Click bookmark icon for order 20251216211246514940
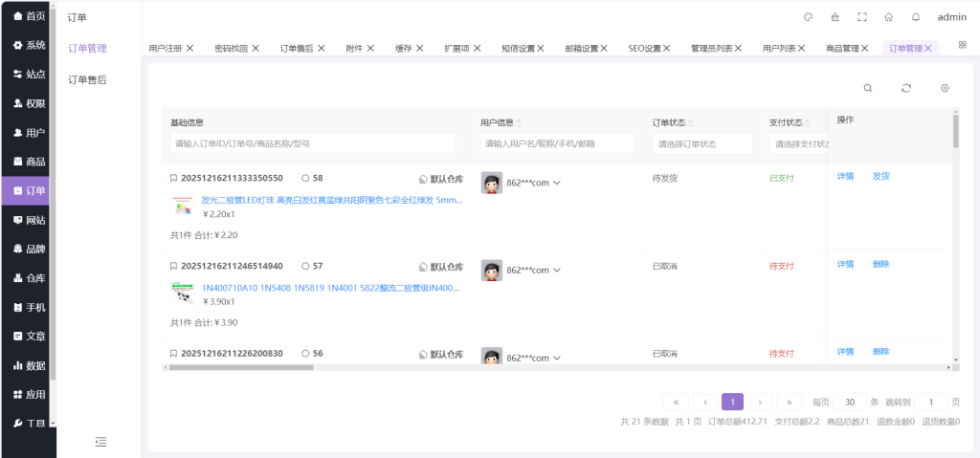The image size is (980, 458). pos(174,266)
